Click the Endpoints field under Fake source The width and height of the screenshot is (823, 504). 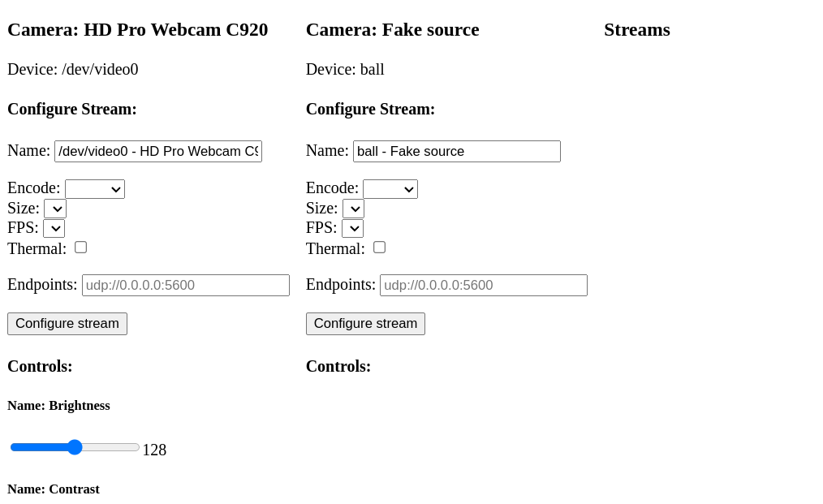point(483,285)
